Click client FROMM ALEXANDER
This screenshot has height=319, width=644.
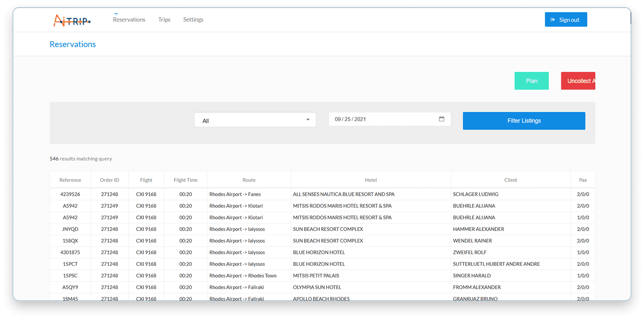477,287
